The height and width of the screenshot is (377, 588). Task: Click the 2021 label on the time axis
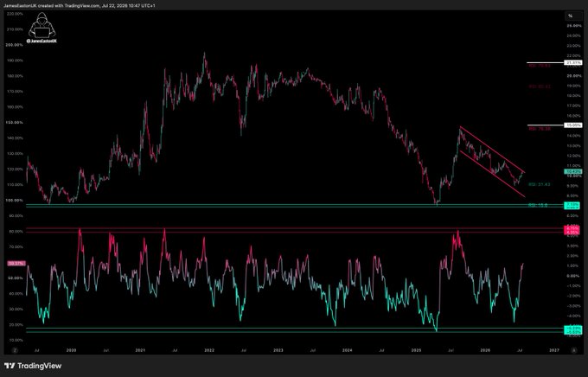click(x=140, y=350)
